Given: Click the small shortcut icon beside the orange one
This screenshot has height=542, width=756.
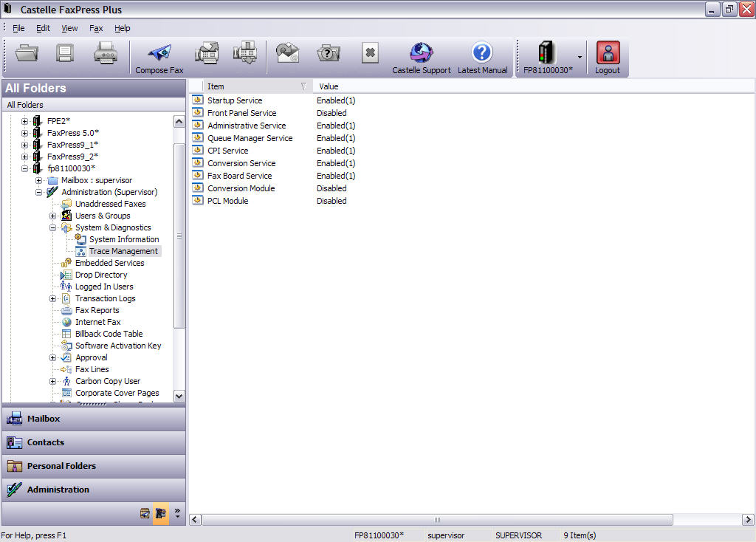Looking at the screenshot, I should 145,513.
